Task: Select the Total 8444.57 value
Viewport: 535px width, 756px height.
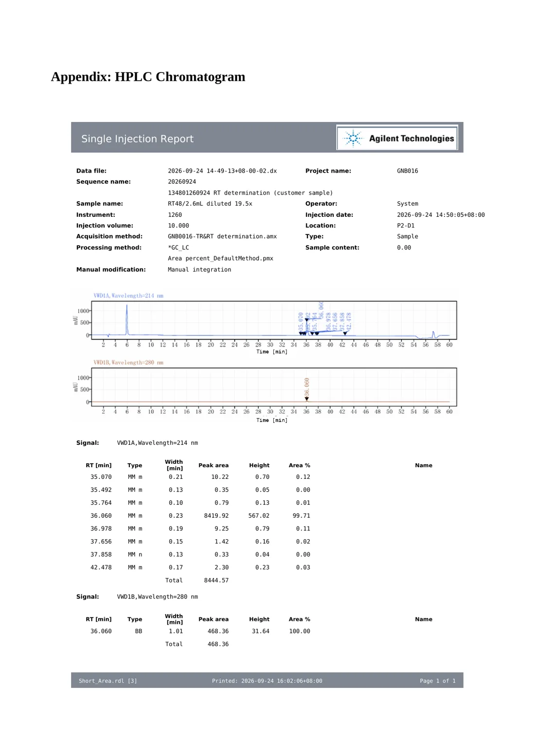Action: pyautogui.click(x=216, y=580)
